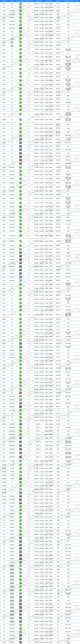Click the 'Marka' column header
The height and width of the screenshot is (644, 80).
coord(4,1)
